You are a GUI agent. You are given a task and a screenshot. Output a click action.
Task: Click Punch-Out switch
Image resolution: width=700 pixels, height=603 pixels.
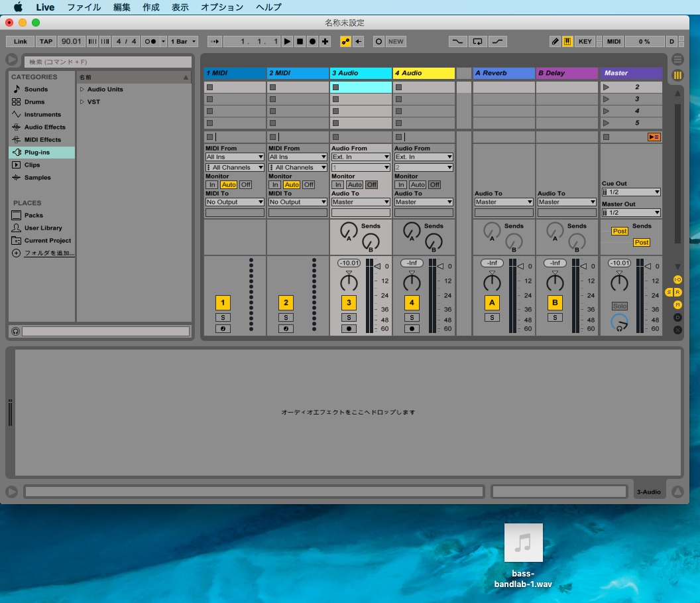coord(497,42)
